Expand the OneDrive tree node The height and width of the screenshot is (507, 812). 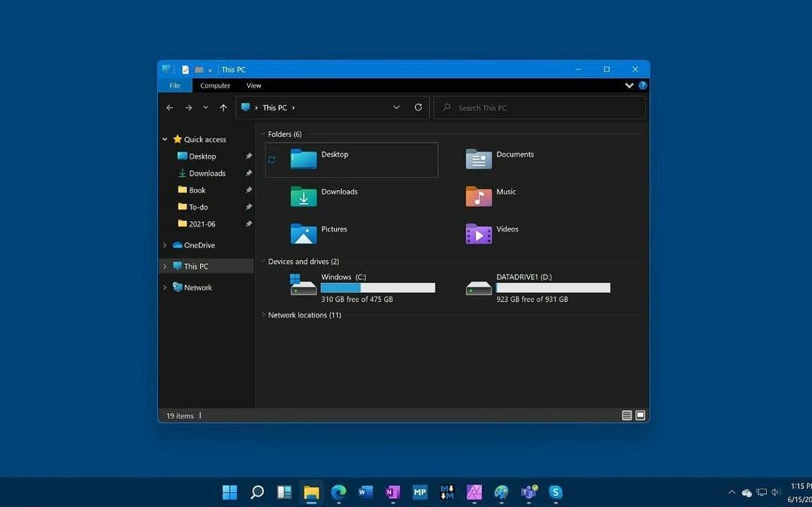[165, 245]
